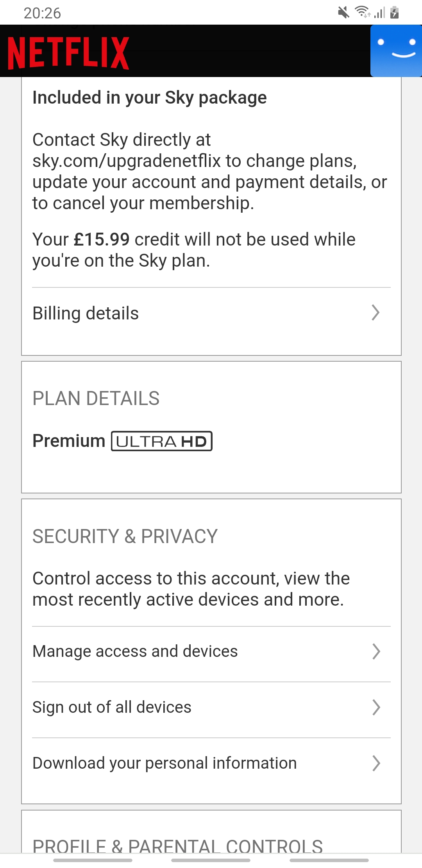
Task: Click the Ultra HD badge next to Premium
Action: [161, 441]
